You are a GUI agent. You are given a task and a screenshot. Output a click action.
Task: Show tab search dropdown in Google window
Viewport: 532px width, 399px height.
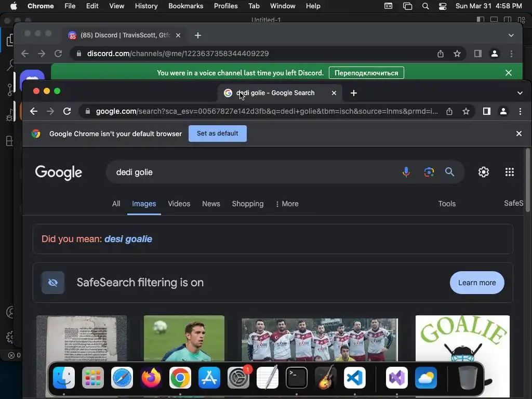[x=520, y=93]
